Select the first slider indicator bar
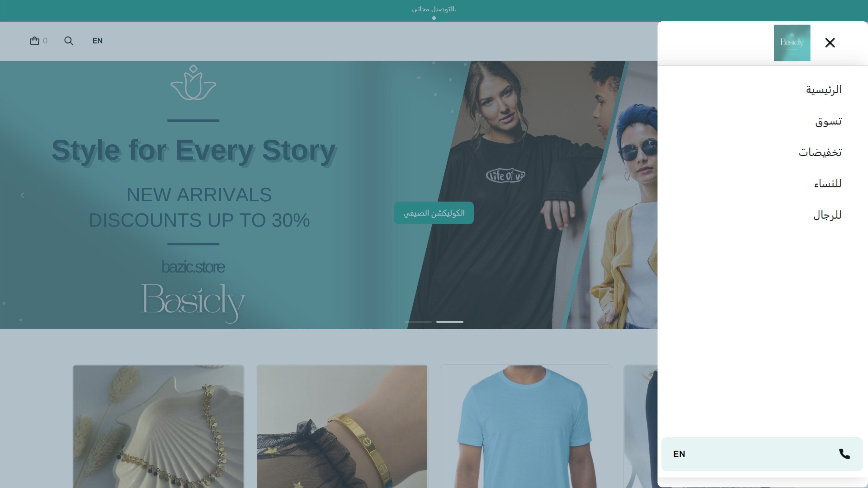This screenshot has height=488, width=868. [x=418, y=322]
